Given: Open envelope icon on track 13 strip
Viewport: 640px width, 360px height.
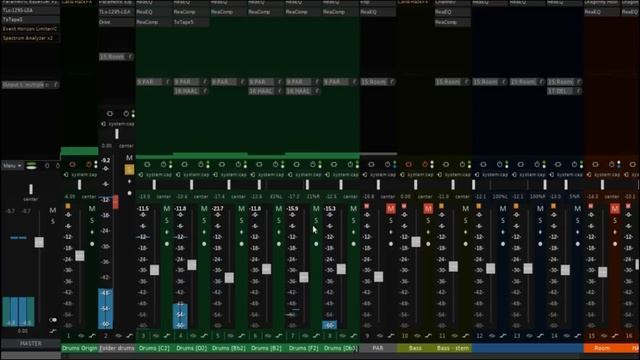Looking at the screenshot, I should point(540,336).
